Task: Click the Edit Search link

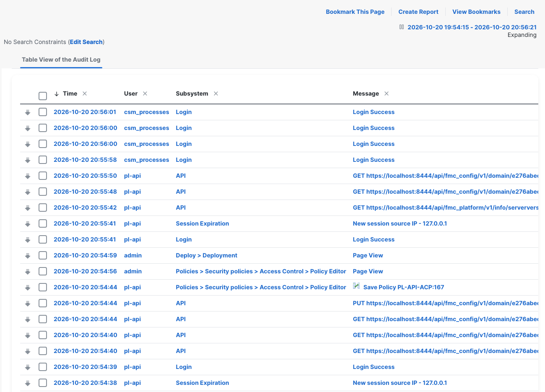Action: click(x=86, y=42)
